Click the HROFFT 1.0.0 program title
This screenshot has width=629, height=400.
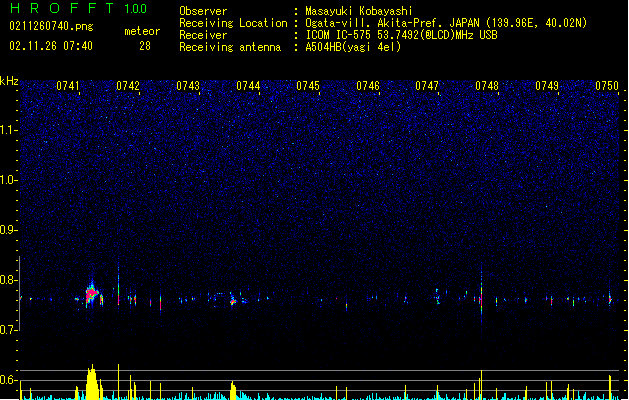[79, 8]
